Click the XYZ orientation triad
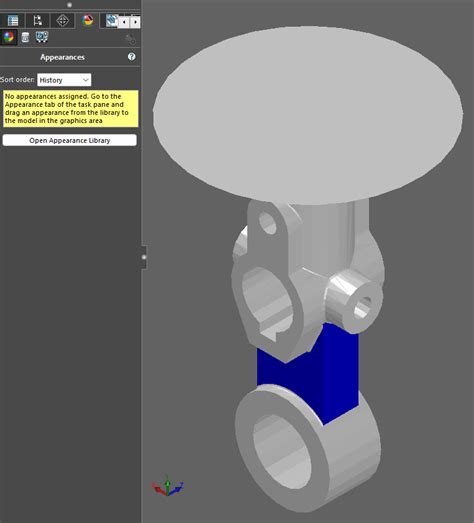This screenshot has width=474, height=523. click(168, 486)
